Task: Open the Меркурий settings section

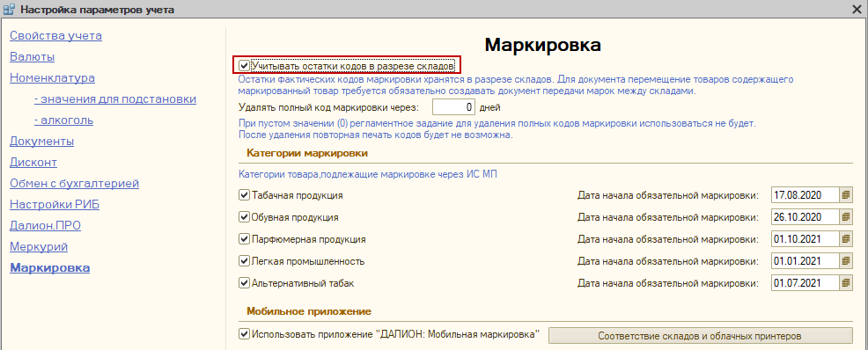Action: click(39, 246)
